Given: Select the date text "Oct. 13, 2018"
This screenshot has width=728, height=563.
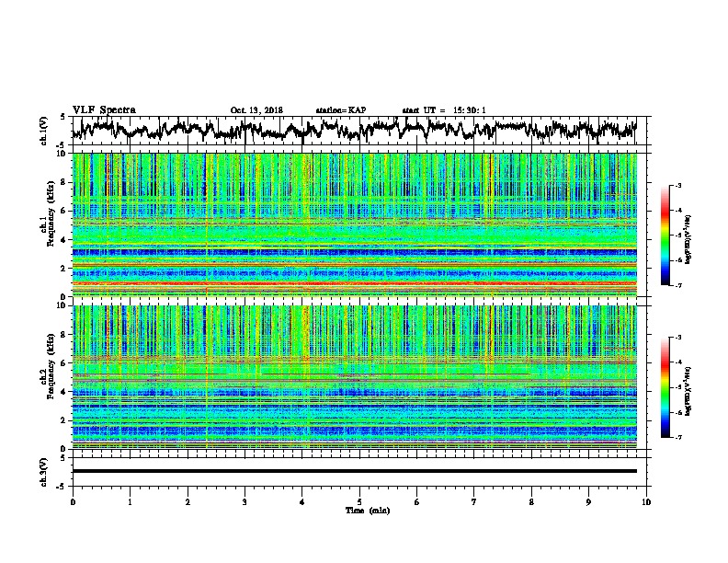Looking at the screenshot, I should click(x=256, y=110).
